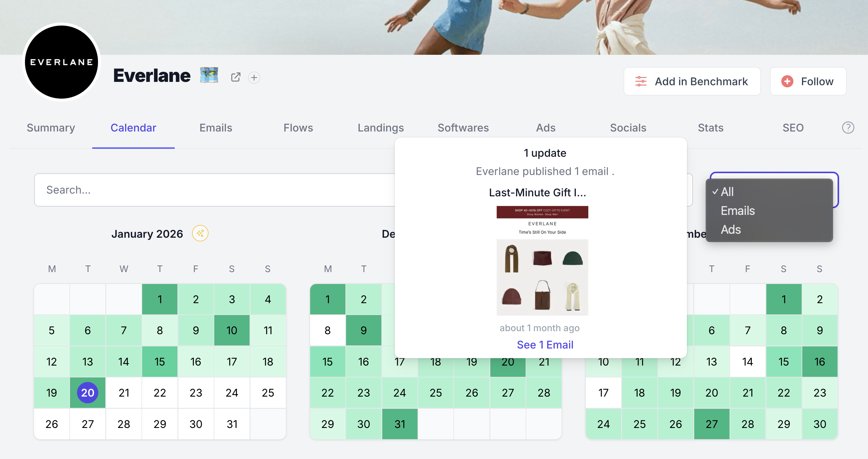Click the sliders icon in Add in Benchmark
This screenshot has width=868, height=459.
641,81
